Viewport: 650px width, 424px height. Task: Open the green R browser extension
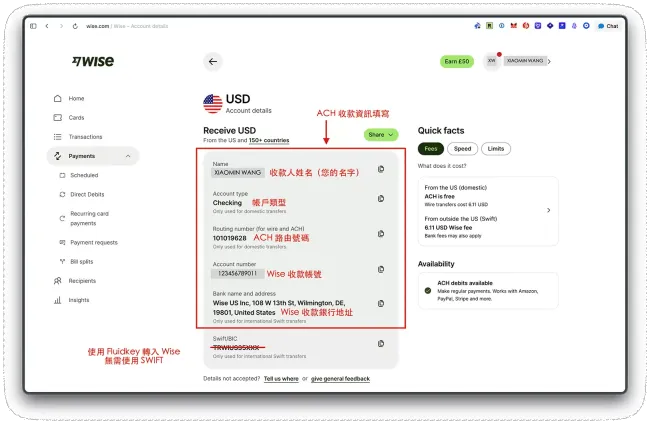tap(490, 26)
